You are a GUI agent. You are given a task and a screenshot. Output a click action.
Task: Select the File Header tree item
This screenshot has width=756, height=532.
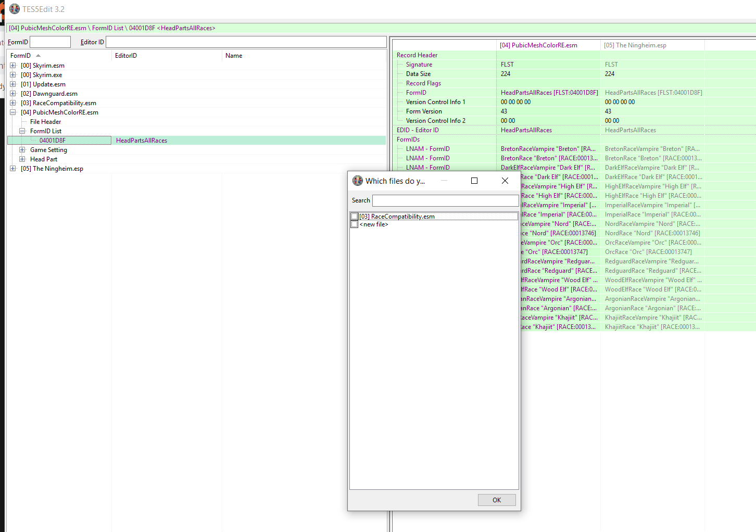[x=45, y=122]
